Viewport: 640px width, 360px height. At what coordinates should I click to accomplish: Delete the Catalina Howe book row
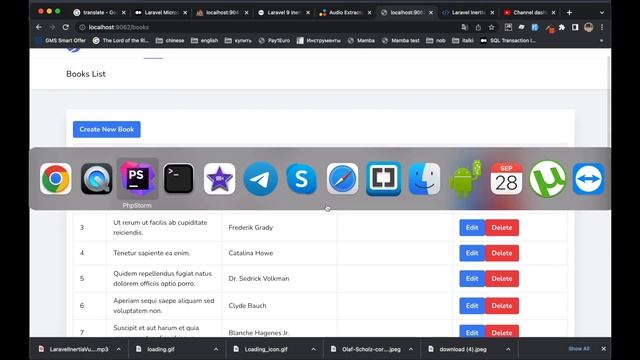point(502,253)
